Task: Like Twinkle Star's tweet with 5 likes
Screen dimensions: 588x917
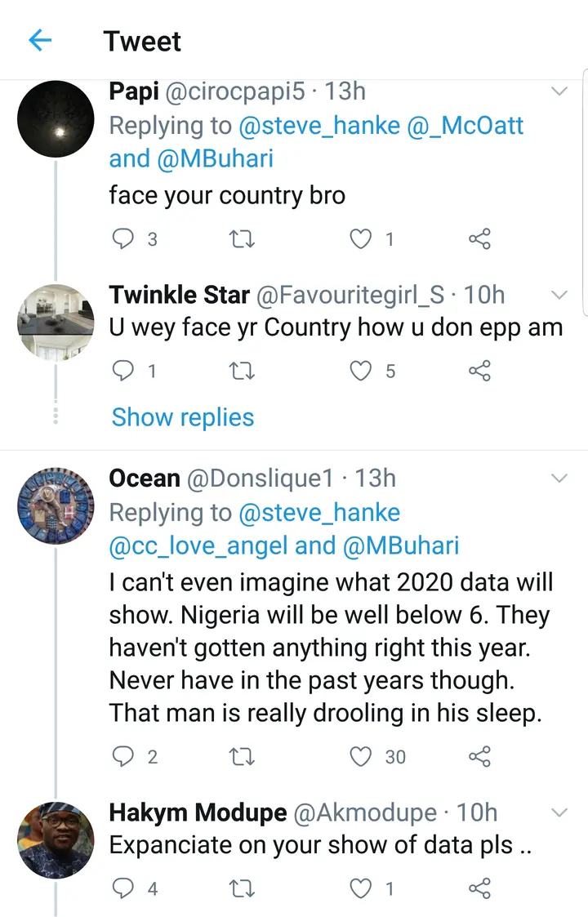Action: point(360,372)
